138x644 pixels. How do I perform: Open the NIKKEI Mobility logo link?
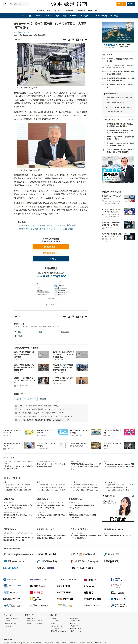coord(47,561)
